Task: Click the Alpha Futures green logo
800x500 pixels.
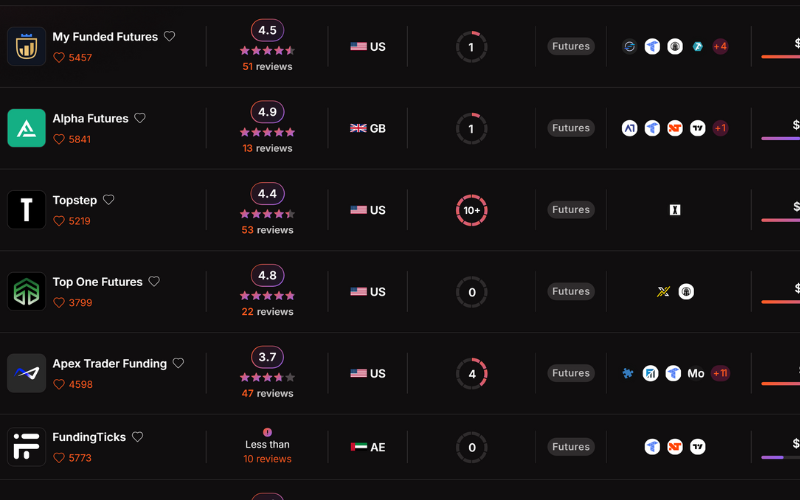Action: point(26,128)
